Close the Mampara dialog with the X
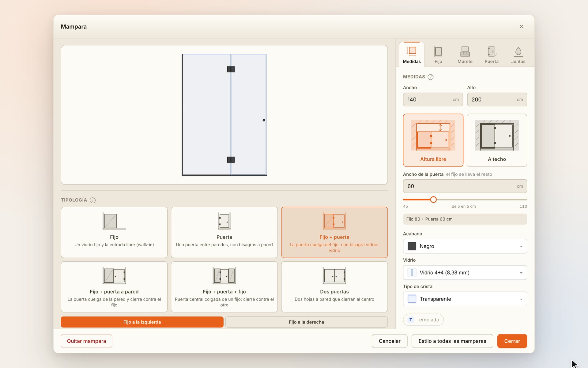 coord(521,27)
